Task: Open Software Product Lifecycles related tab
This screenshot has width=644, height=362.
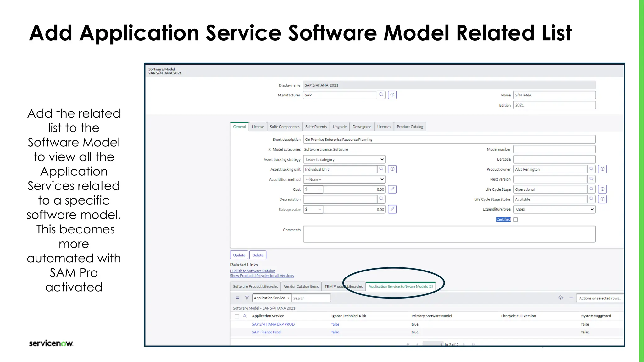Action: [255, 286]
